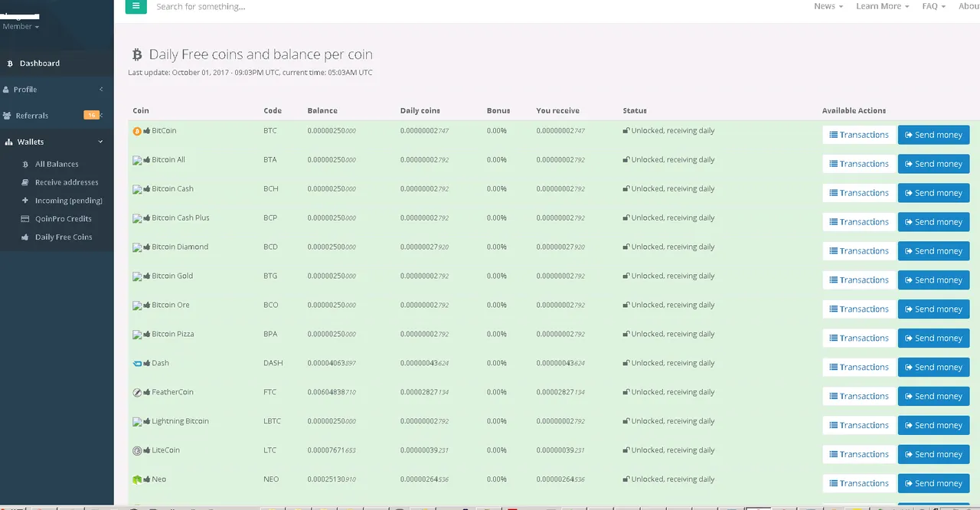Open the FAQ dropdown menu

tap(934, 6)
